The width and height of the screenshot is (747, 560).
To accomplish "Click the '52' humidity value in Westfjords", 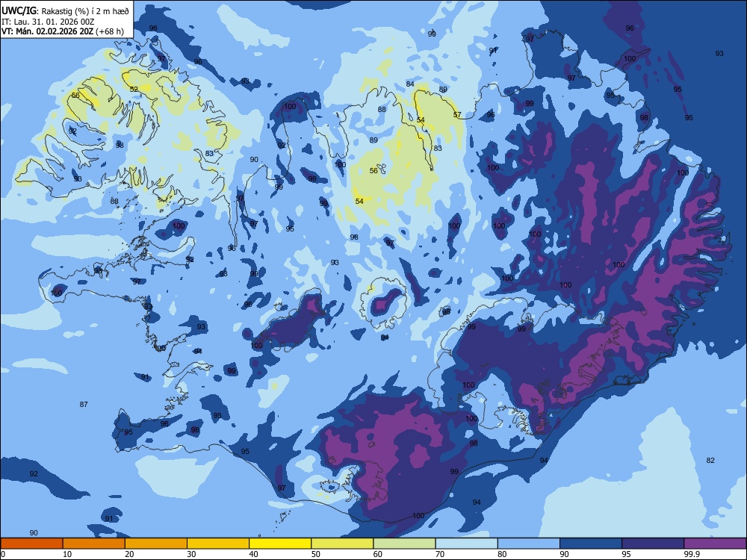I will (x=134, y=89).
